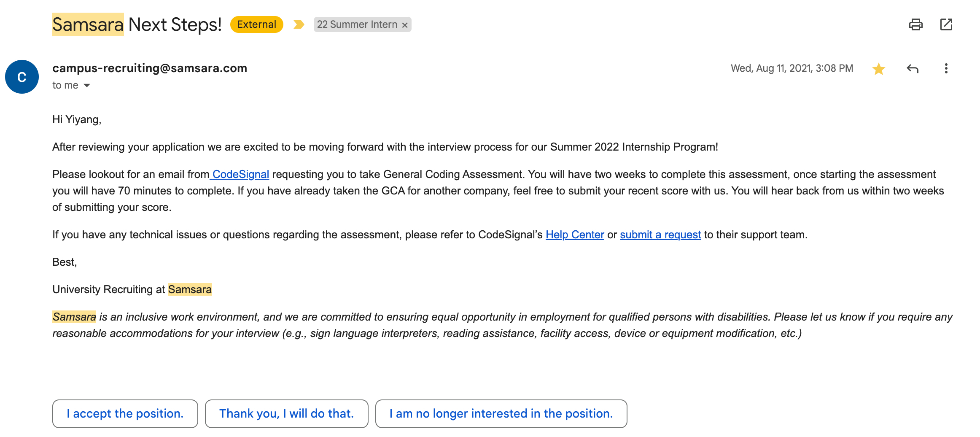Reply using the arrow icon

coord(913,69)
